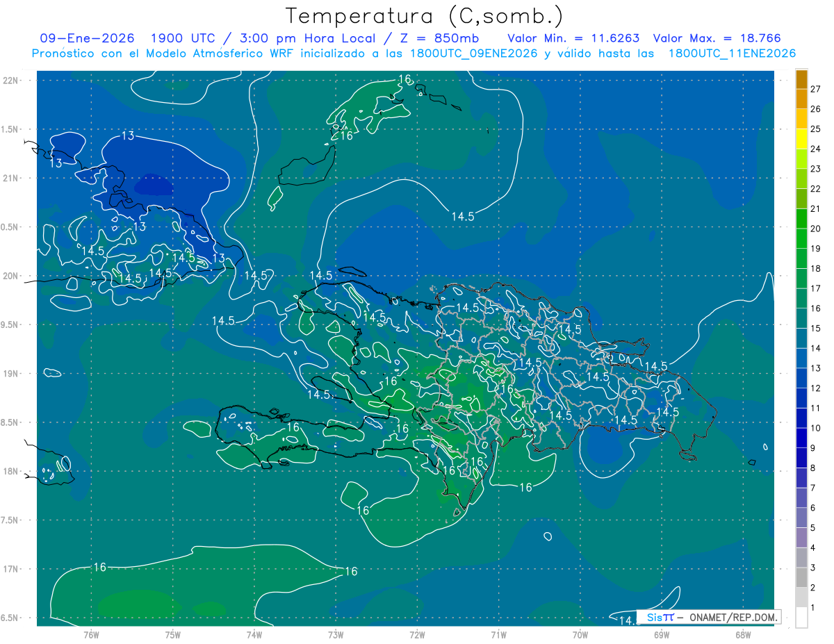Click the "1900 UTC" time text
Viewport: 834px width, 644px height.
coord(183,38)
